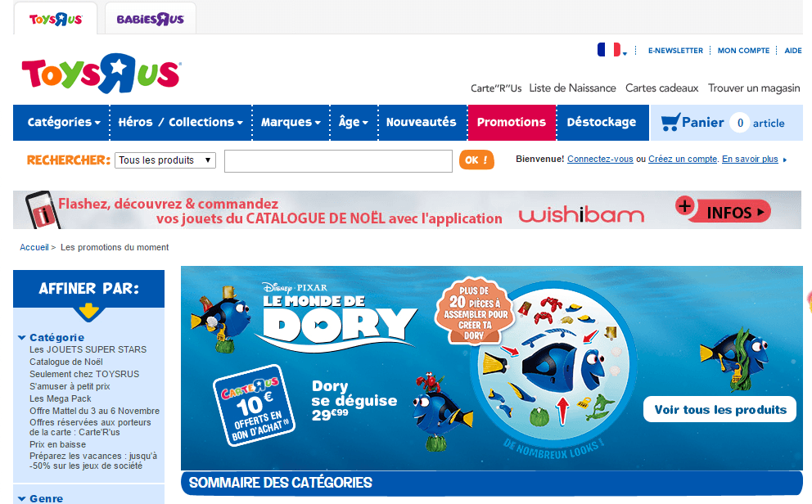Click the shopping cart Panier icon
The image size is (812, 504).
tap(670, 122)
